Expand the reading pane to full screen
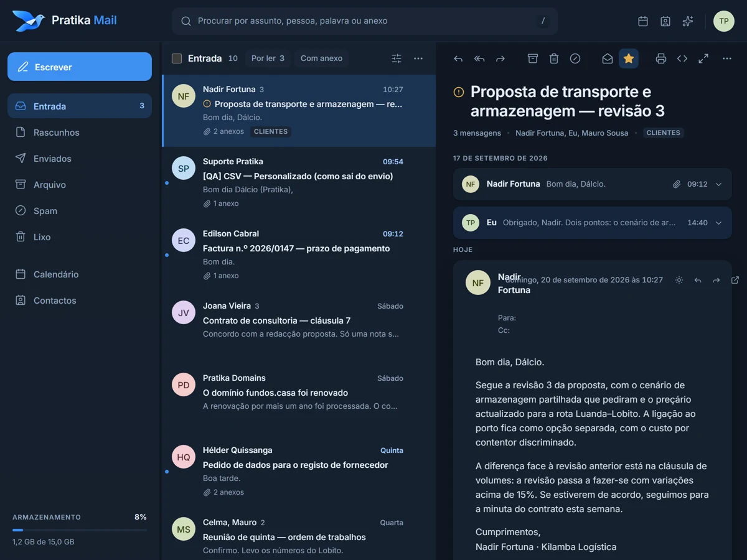 pyautogui.click(x=703, y=58)
